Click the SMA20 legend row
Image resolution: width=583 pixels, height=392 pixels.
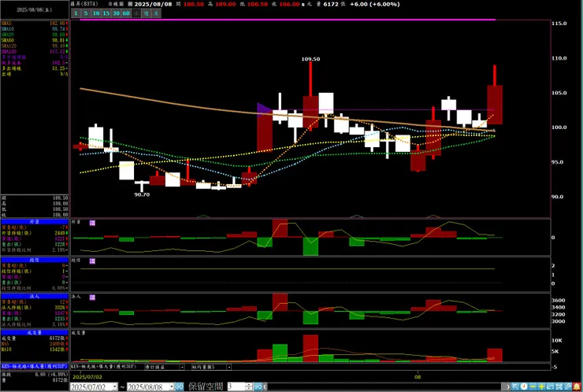pyautogui.click(x=35, y=35)
